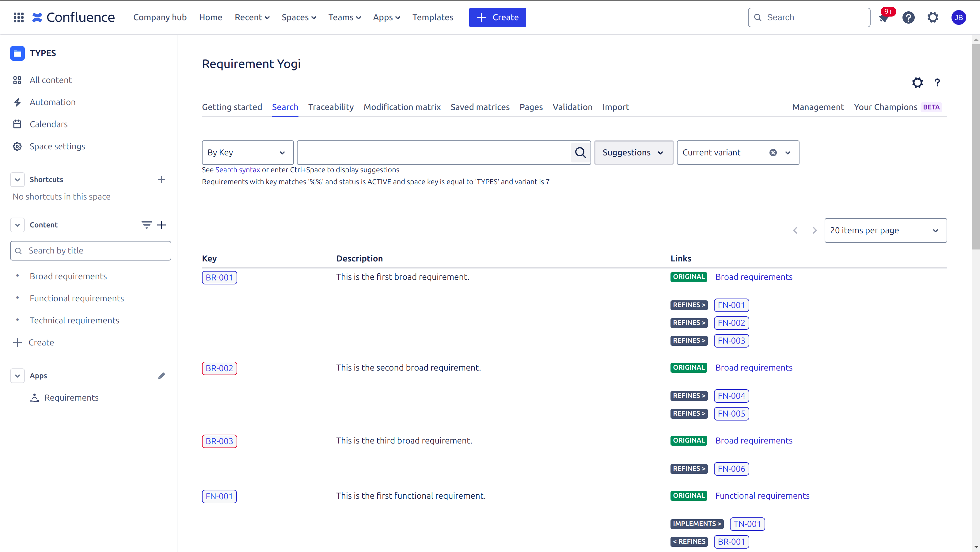Clear the Current variant selection
Screen dimensions: 980x552
773,153
